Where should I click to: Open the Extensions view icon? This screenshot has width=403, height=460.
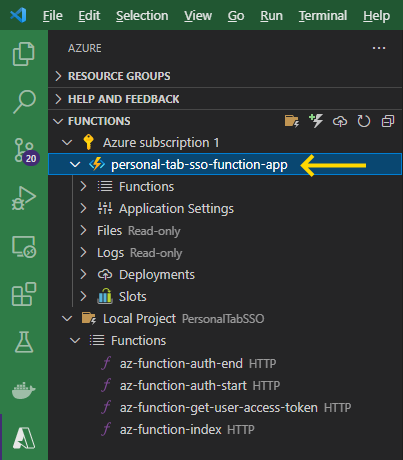pos(24,294)
